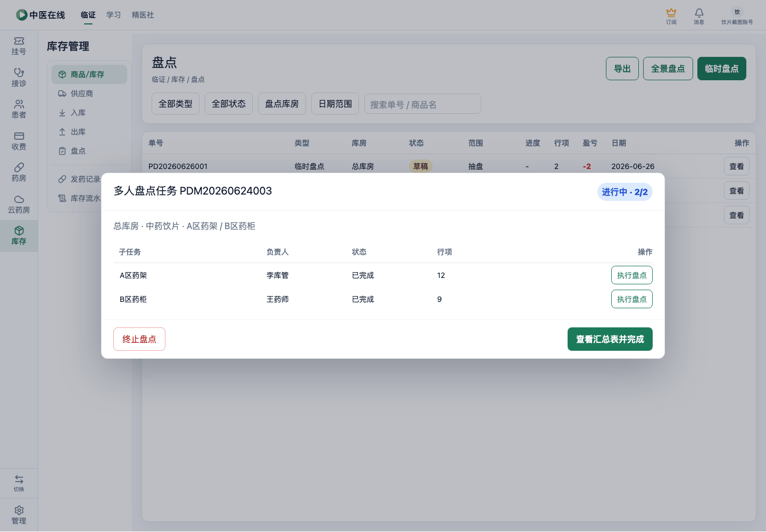The height and width of the screenshot is (532, 766).
Task: Open 管理 gear settings
Action: (x=19, y=515)
